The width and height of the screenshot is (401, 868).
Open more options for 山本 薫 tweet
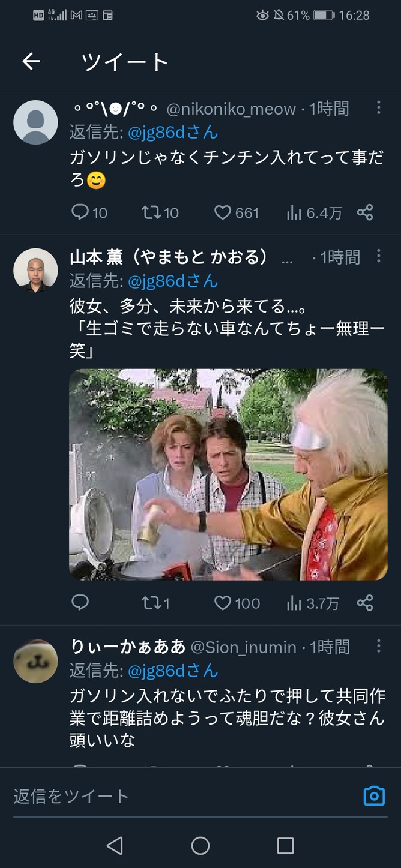tap(378, 256)
